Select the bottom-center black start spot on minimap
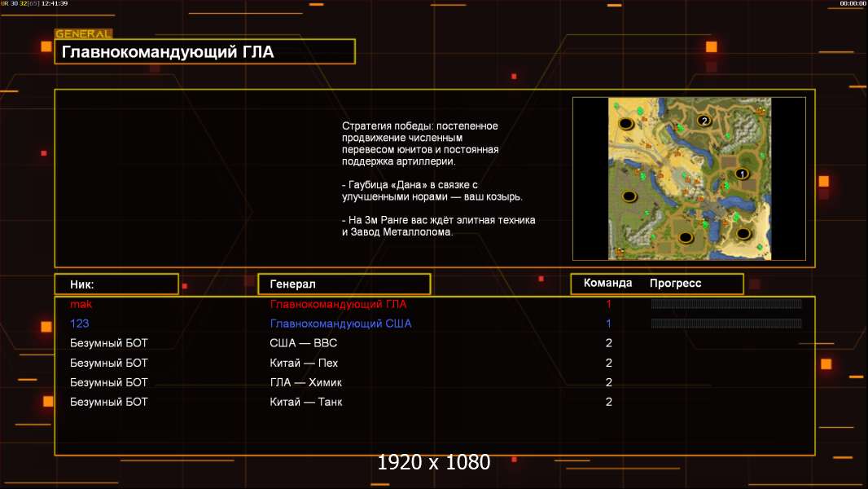This screenshot has width=868, height=489. 686,238
